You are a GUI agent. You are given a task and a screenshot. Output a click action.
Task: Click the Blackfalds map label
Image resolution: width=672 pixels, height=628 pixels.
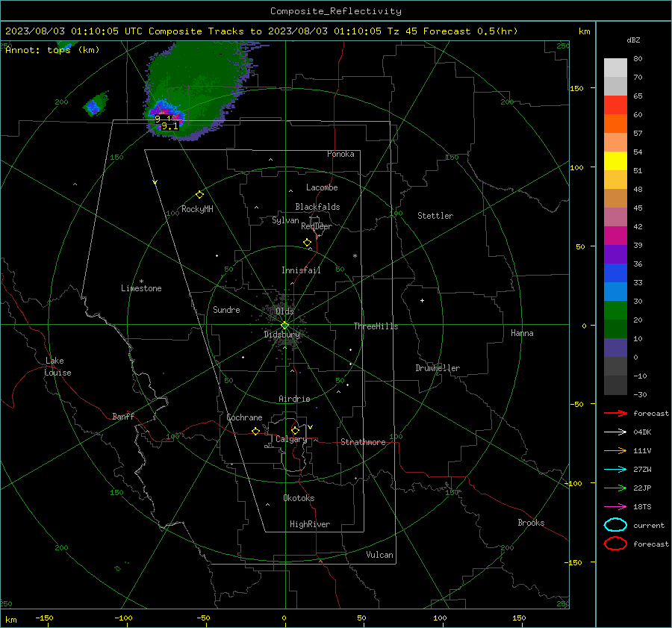[317, 207]
